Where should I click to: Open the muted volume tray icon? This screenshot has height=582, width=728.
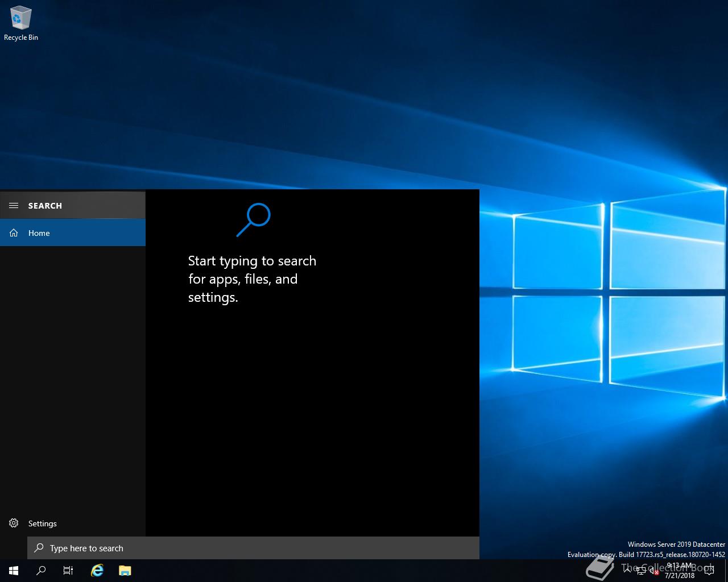(x=653, y=571)
